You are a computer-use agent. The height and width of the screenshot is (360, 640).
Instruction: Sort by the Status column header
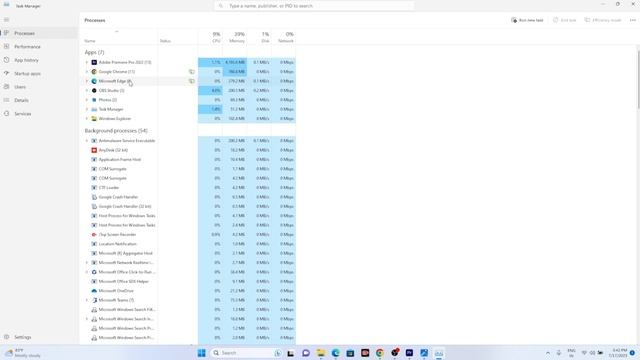[x=165, y=41]
